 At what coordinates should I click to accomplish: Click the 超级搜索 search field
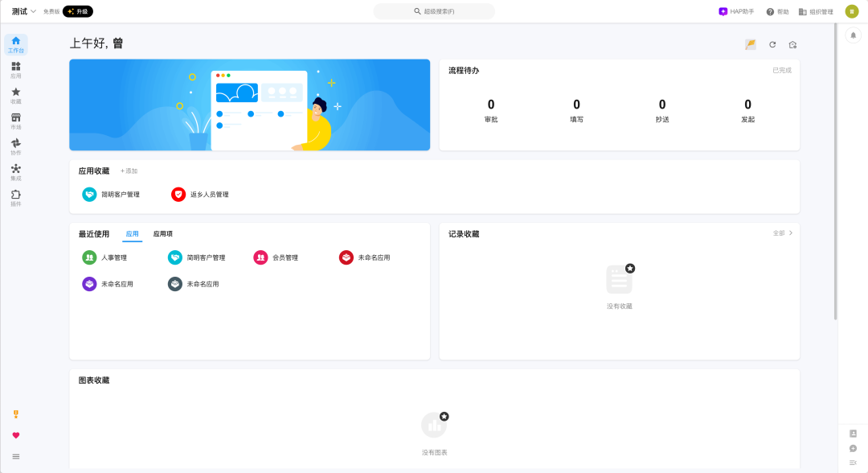point(434,11)
